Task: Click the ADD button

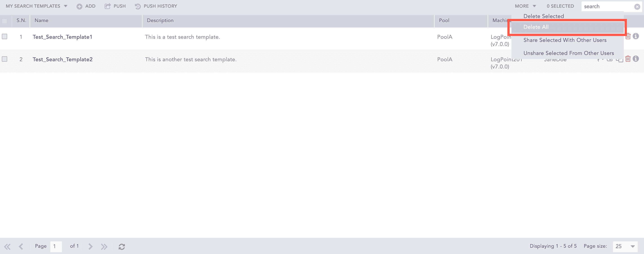Action: [86, 6]
